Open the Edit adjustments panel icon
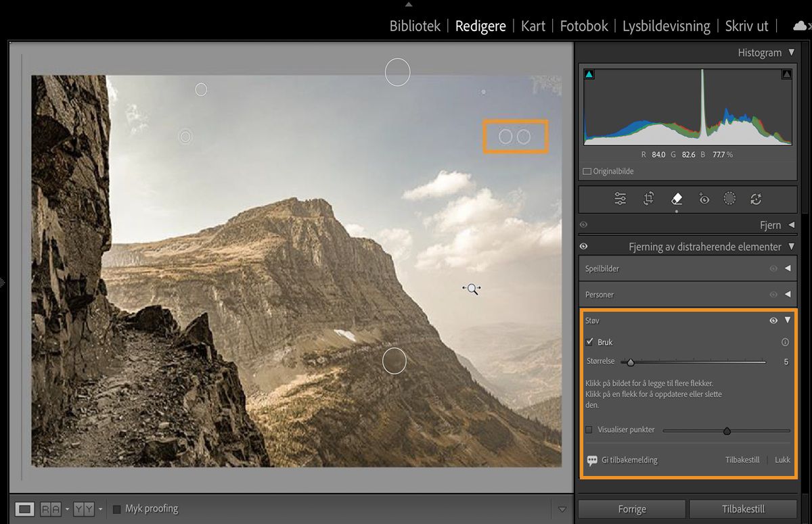Image resolution: width=812 pixels, height=524 pixels. point(620,198)
